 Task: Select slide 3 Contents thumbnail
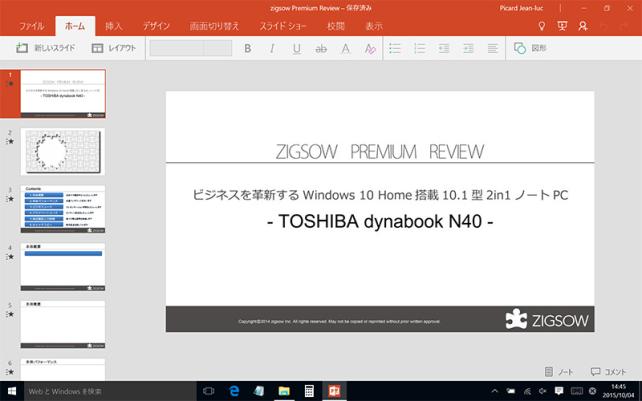point(63,209)
